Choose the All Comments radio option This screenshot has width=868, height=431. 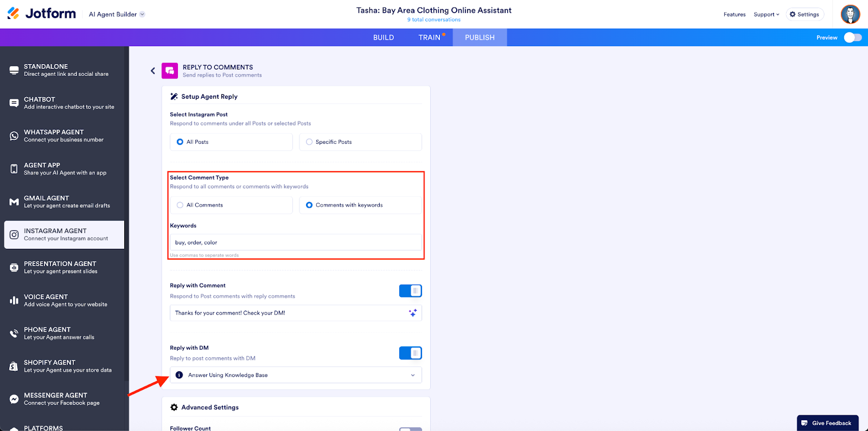pos(180,205)
